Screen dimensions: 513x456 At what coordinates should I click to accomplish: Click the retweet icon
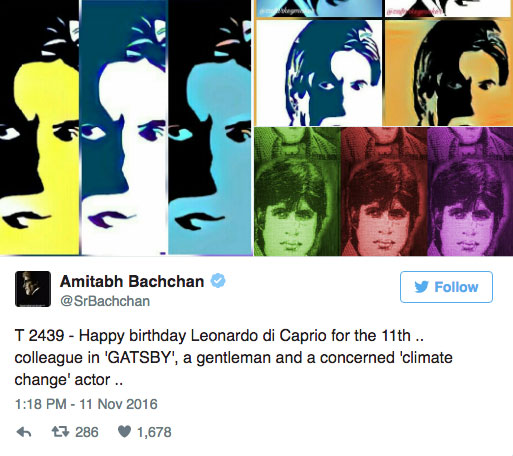60,432
